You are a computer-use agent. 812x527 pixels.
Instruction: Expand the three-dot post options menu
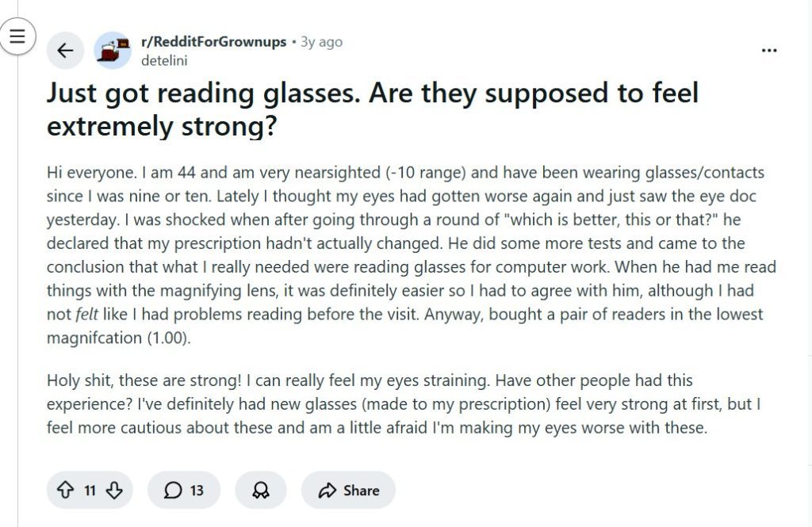[x=768, y=50]
